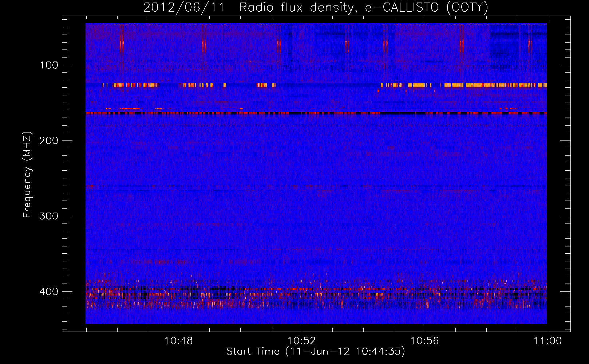
Task: Click the 'Start Time (11-Jun-12 10:44:35)' label
Action: click(x=316, y=352)
